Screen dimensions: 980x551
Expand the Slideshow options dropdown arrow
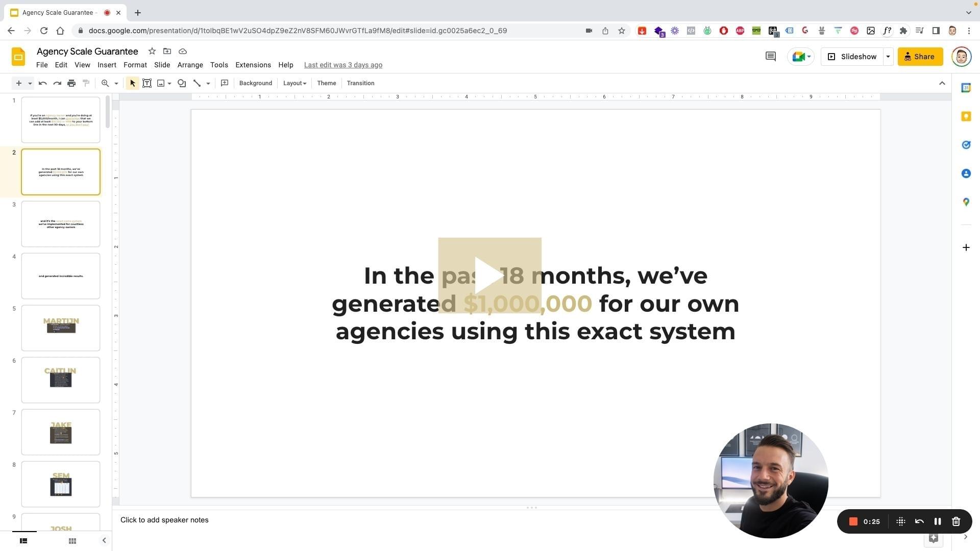click(888, 57)
